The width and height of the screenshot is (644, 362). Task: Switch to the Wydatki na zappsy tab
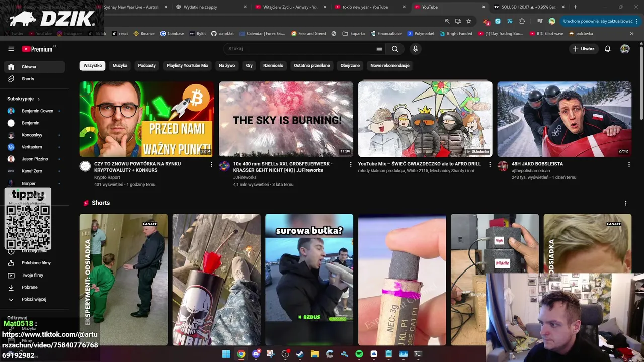pos(211,7)
